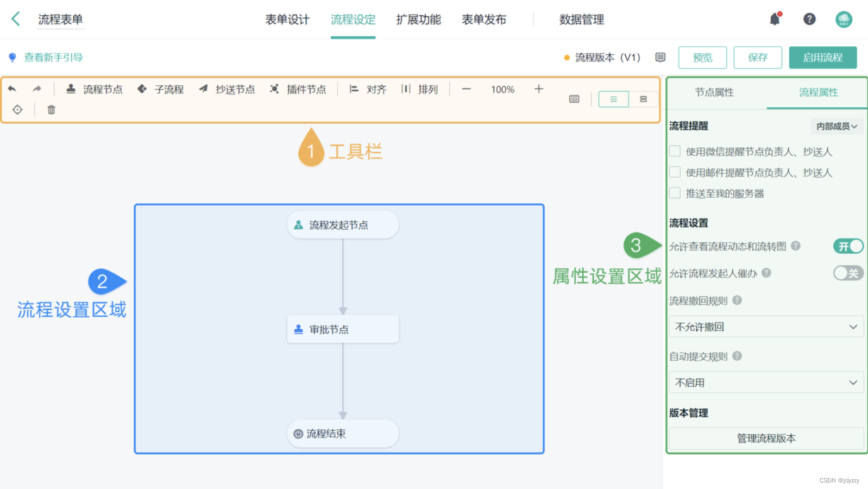Switch to card layout view mode

coord(643,99)
